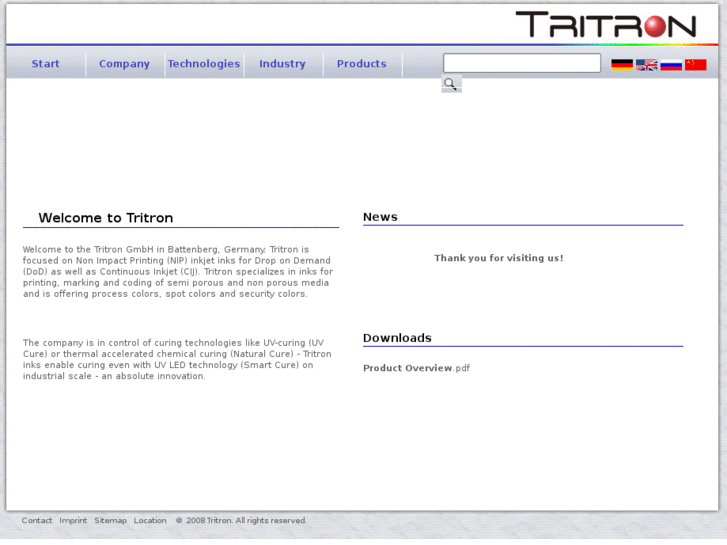The width and height of the screenshot is (727, 545).
Task: Switch language via the German flag
Action: pyautogui.click(x=622, y=64)
